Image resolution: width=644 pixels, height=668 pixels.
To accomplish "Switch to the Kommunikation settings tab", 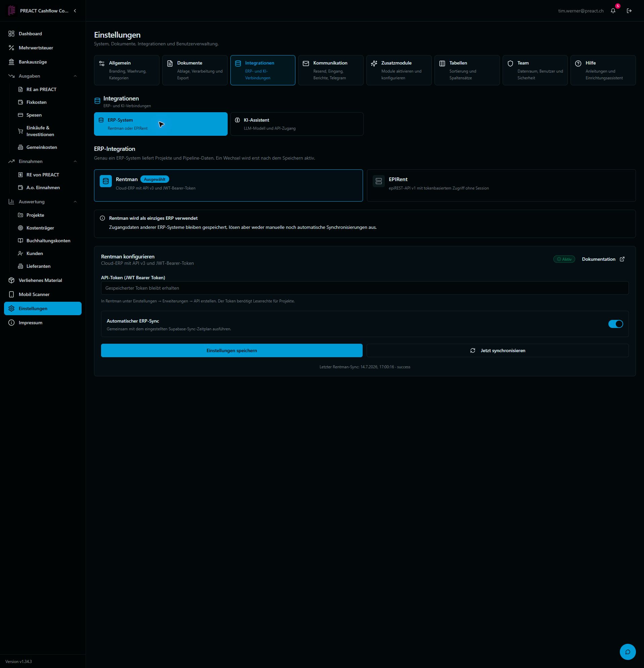I will [x=331, y=70].
